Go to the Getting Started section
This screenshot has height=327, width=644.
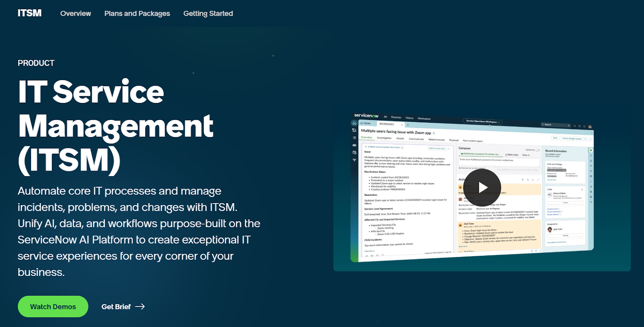click(x=208, y=13)
